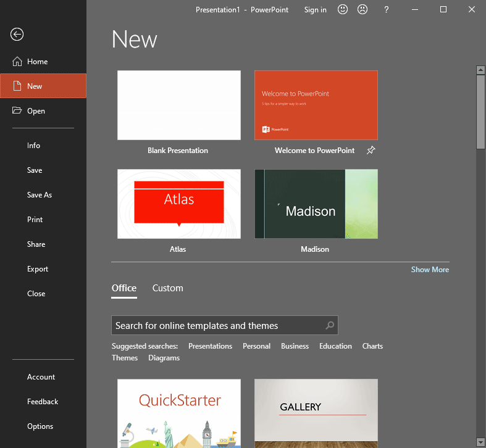This screenshot has height=448, width=486.
Task: Open the Account page
Action: pyautogui.click(x=41, y=377)
